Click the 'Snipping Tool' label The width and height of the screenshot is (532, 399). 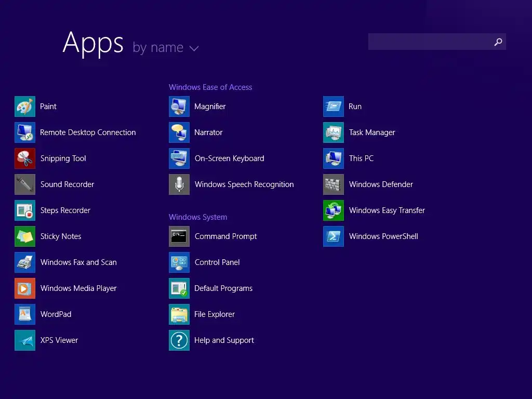(63, 158)
